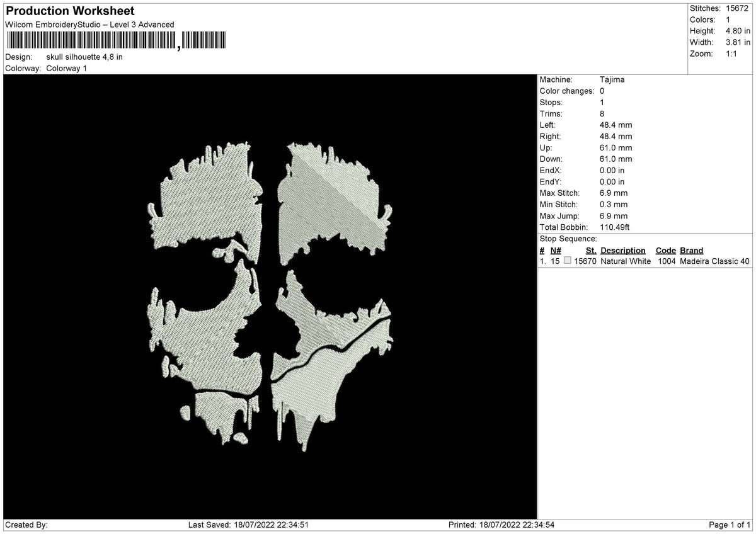This screenshot has height=534, width=756.
Task: Select the 'Color changes:' label
Action: pos(567,91)
